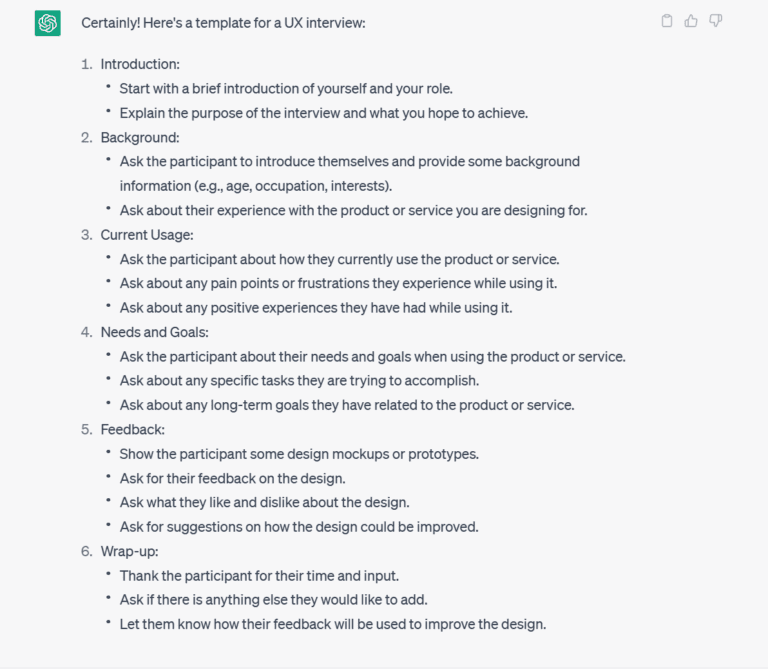Viewport: 768px width, 669px height.
Task: Click the "Show the participant some design mockups" line
Action: (x=299, y=454)
